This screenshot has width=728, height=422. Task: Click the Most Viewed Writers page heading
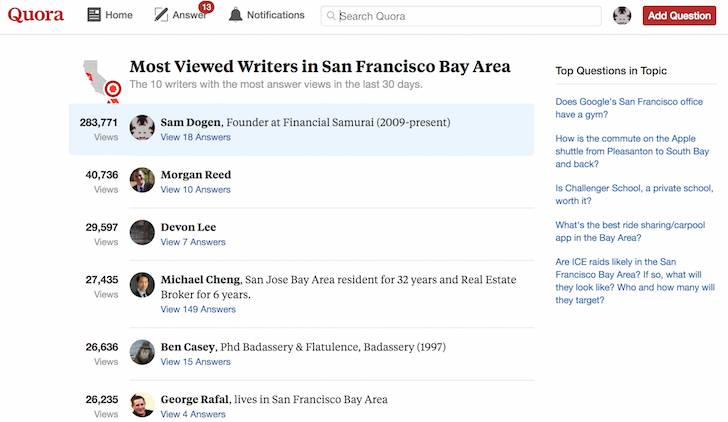tap(320, 67)
